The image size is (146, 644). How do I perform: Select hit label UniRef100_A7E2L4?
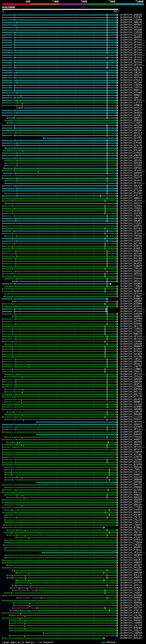click(x=131, y=80)
